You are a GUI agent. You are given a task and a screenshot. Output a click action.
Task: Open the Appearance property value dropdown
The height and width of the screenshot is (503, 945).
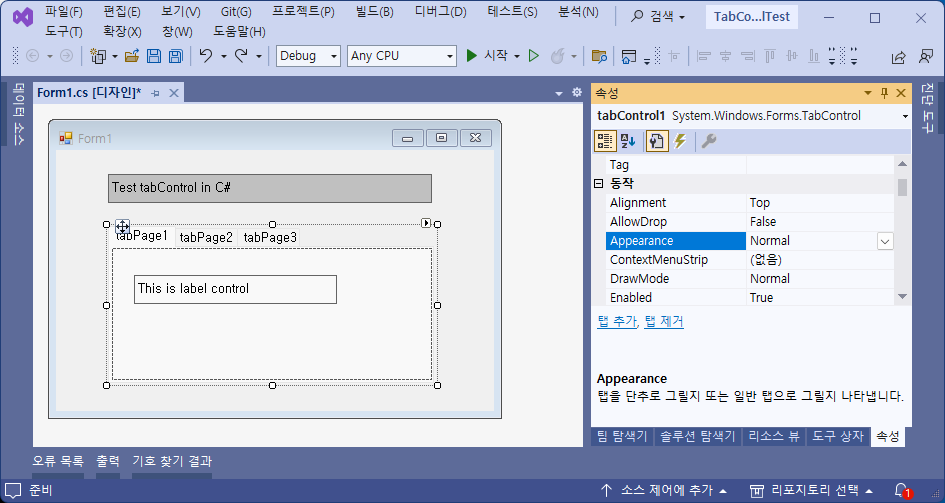click(x=884, y=241)
